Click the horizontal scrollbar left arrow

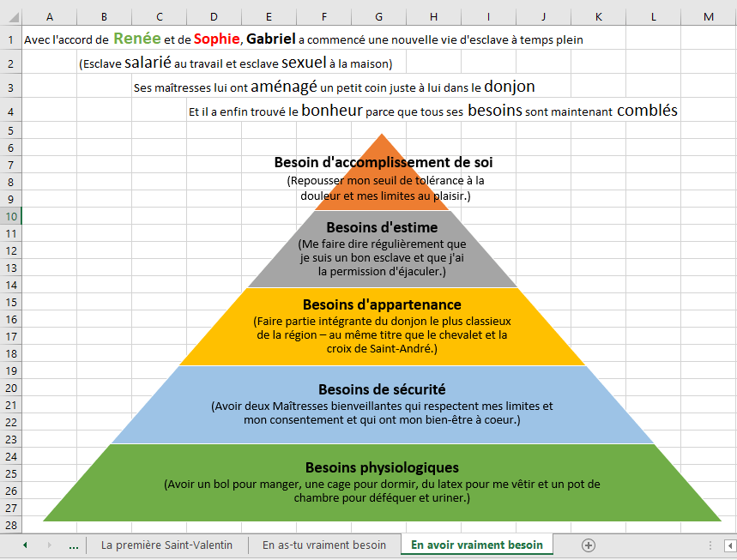pos(729,545)
